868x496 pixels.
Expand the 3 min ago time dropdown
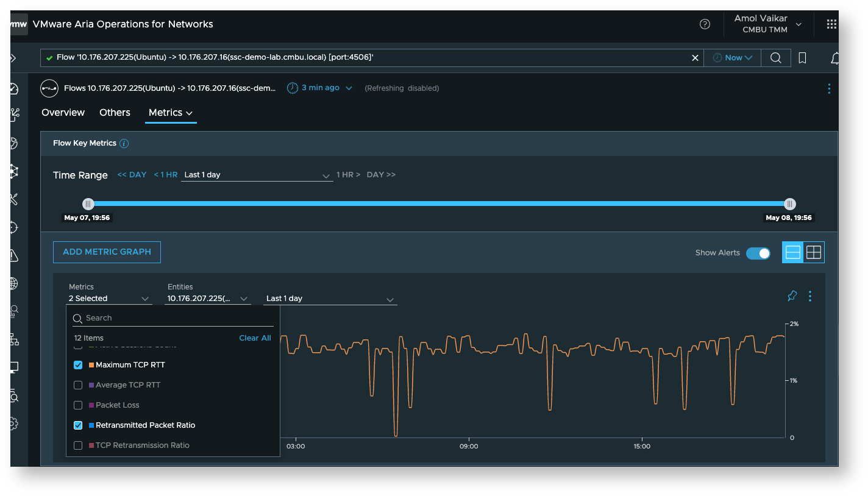pyautogui.click(x=349, y=88)
